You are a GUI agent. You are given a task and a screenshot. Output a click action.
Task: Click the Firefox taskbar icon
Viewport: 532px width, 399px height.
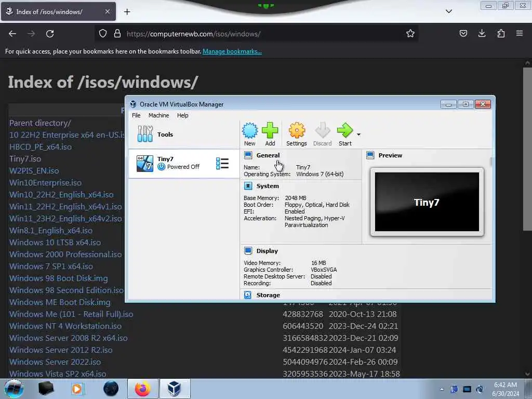tap(143, 389)
